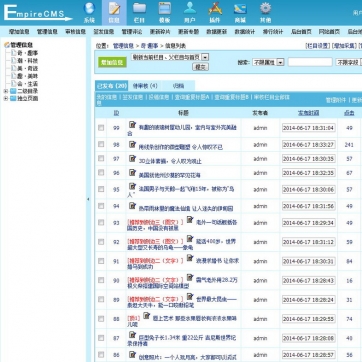
Task: Collapse the left sidebar with the arrow handle
Action: [88, 199]
